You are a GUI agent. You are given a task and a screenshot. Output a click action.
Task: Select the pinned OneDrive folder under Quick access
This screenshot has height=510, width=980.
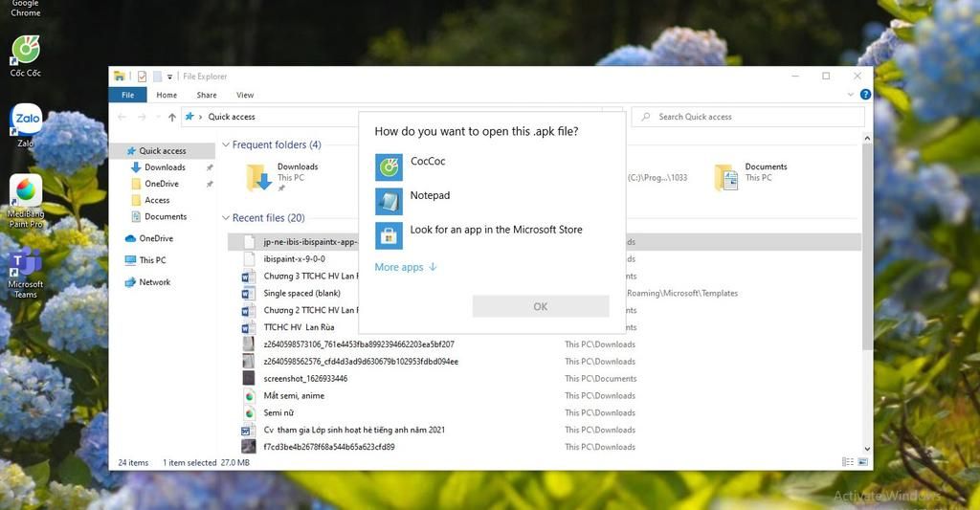point(162,184)
